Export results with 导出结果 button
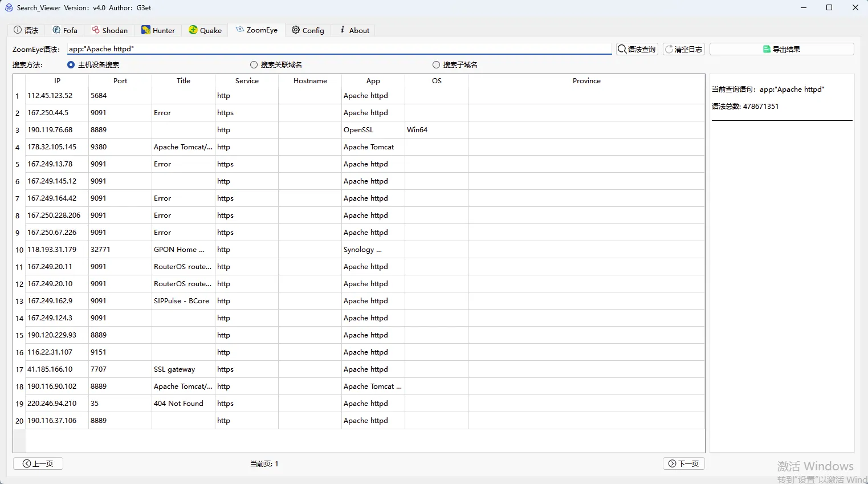868x484 pixels. point(781,49)
